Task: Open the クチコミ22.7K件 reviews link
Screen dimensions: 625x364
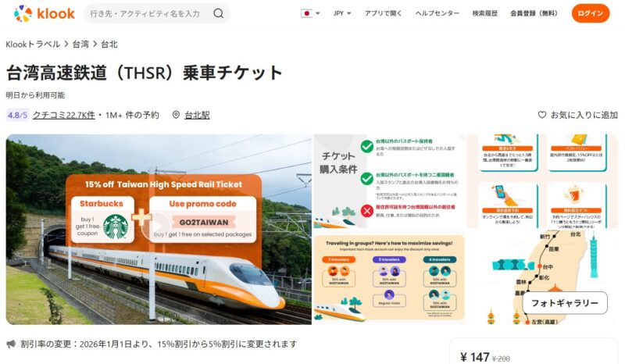Action: pos(64,116)
